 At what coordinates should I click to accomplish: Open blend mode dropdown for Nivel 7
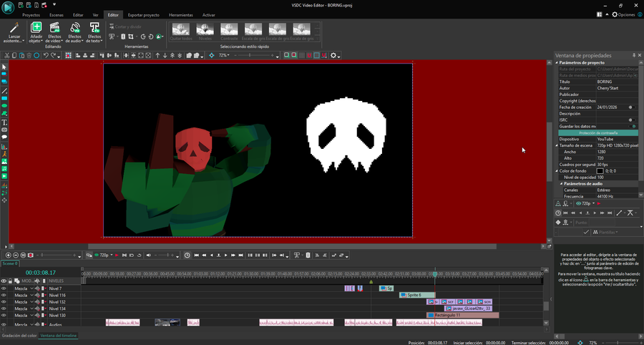31,288
